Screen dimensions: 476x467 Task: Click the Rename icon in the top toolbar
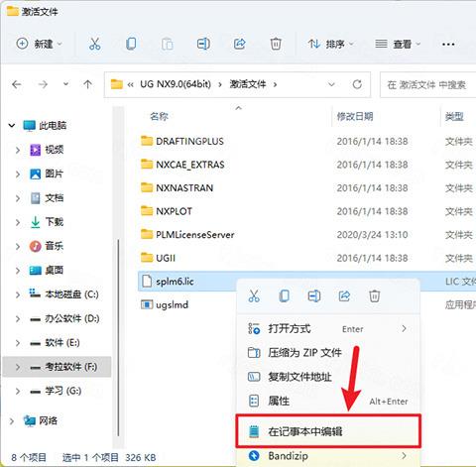tap(203, 44)
